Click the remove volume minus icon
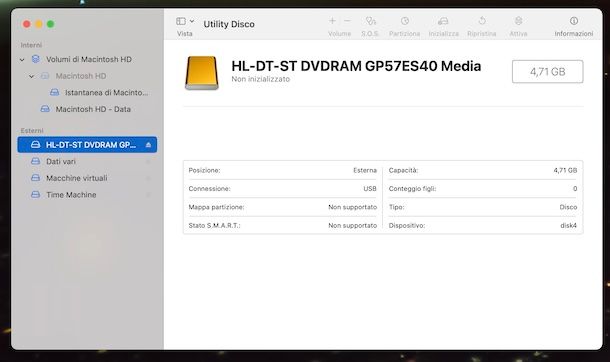610x362 pixels. [347, 21]
